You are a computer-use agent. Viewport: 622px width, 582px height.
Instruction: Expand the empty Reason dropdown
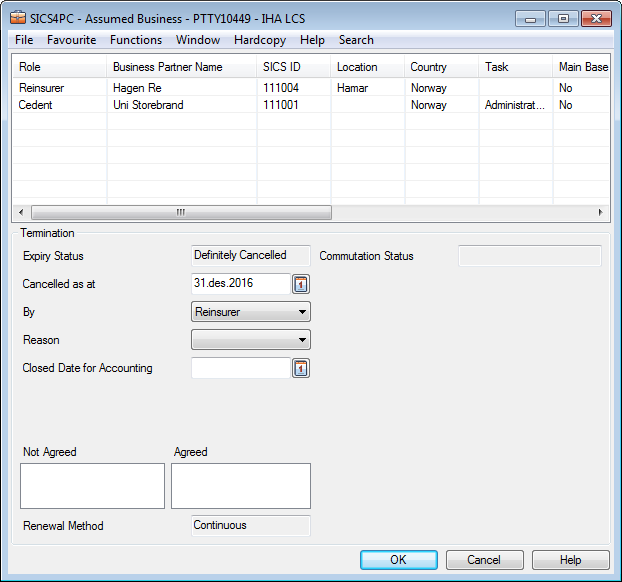click(x=250, y=340)
